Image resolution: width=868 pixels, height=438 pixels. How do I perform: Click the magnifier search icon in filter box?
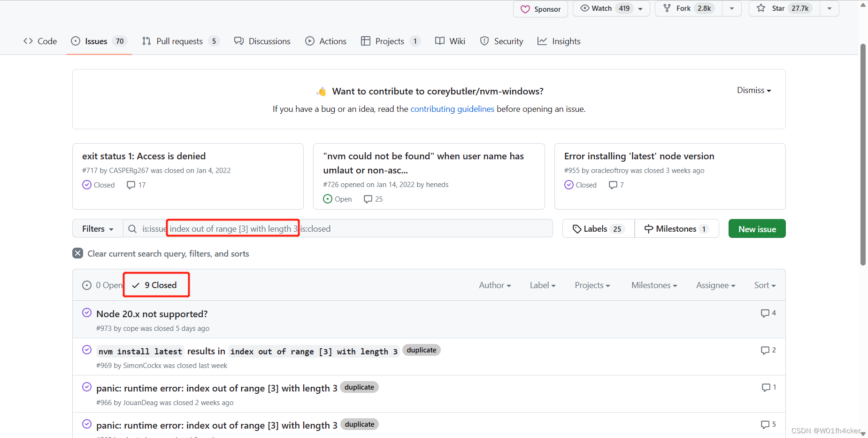point(132,229)
